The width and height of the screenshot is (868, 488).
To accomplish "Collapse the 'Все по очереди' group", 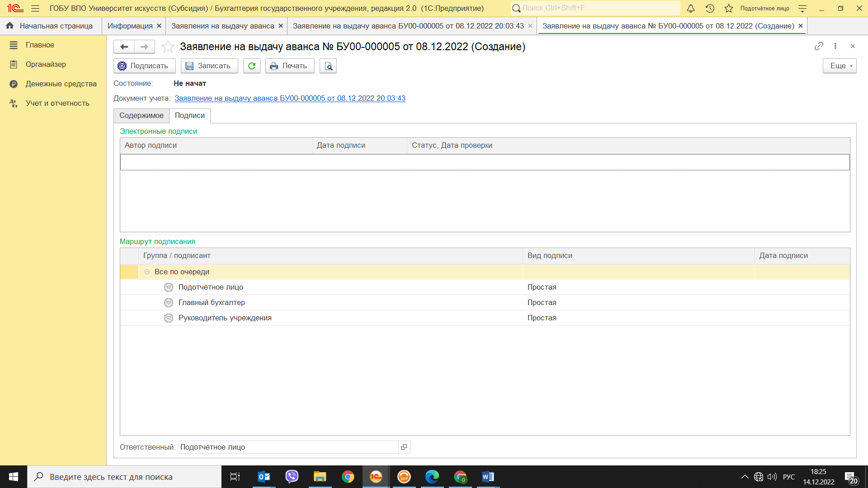I will pos(147,272).
